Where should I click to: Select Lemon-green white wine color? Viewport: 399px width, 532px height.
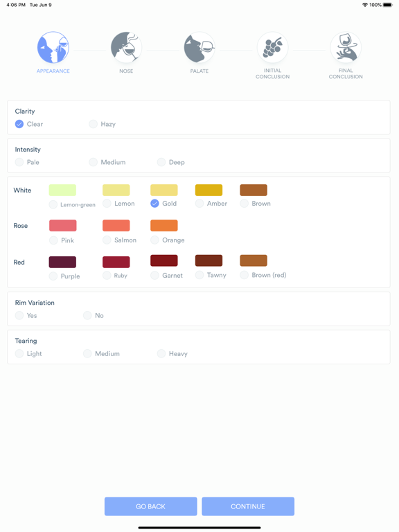(x=53, y=204)
